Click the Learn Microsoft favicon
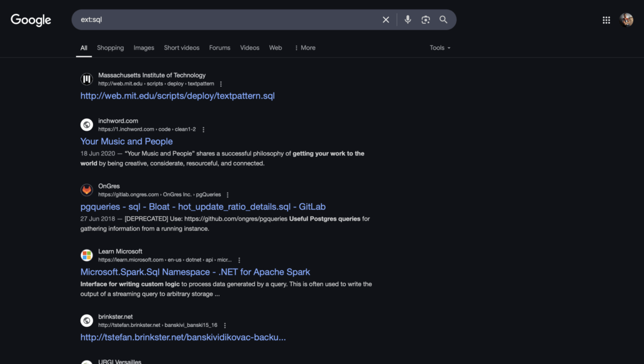Screen dimensions: 644x364 coord(87,255)
